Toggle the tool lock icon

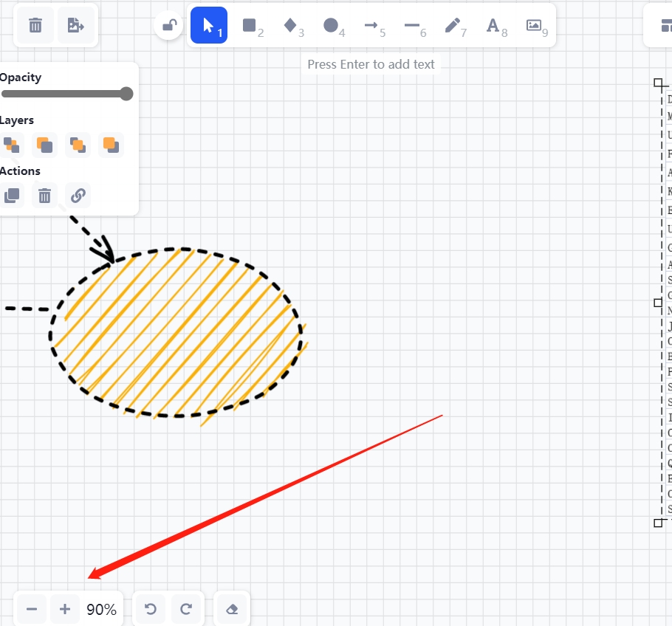tap(169, 26)
